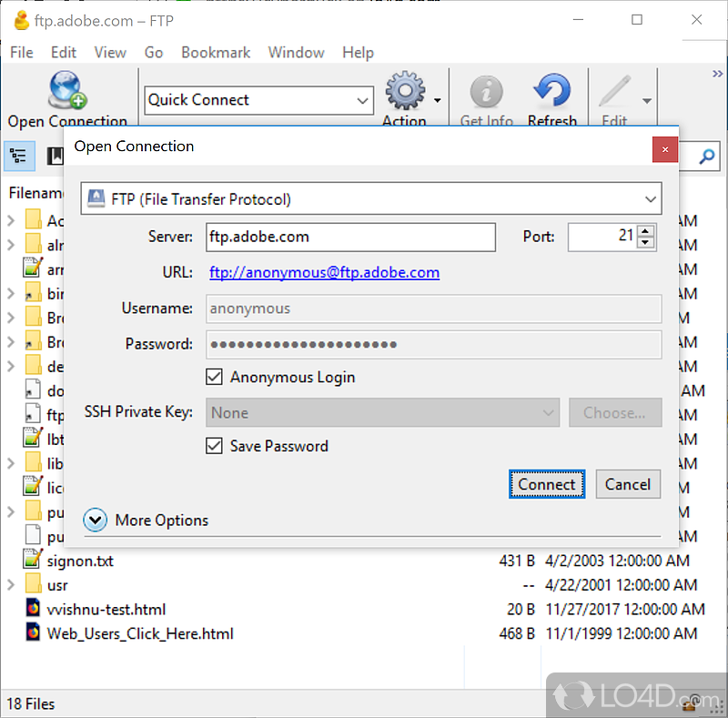Open the Edit menu
Image resolution: width=728 pixels, height=718 pixels.
(x=63, y=53)
